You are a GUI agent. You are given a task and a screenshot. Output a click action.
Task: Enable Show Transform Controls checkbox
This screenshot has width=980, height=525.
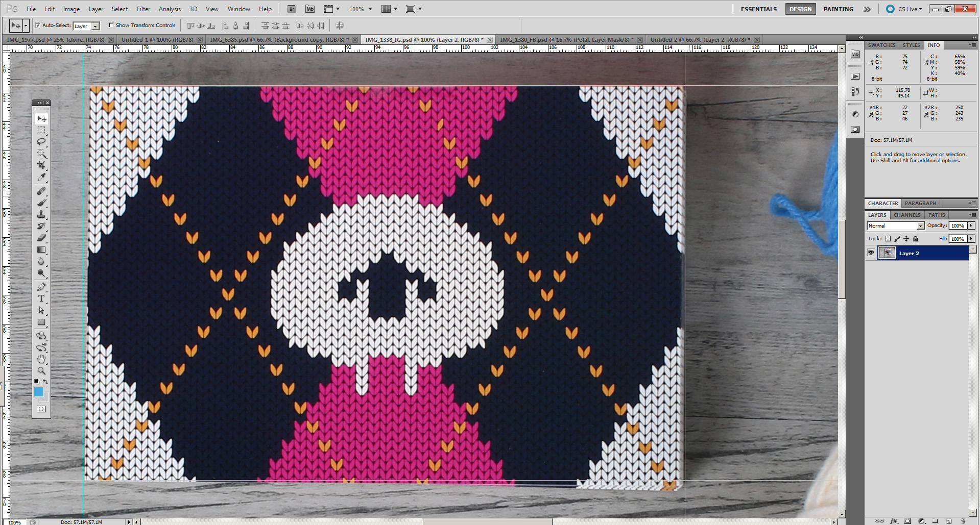click(x=111, y=25)
